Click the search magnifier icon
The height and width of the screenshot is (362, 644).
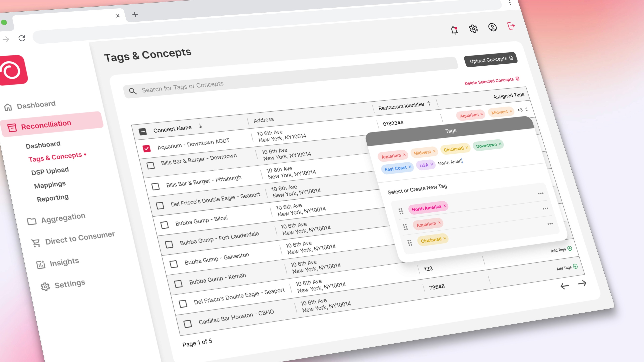(132, 91)
